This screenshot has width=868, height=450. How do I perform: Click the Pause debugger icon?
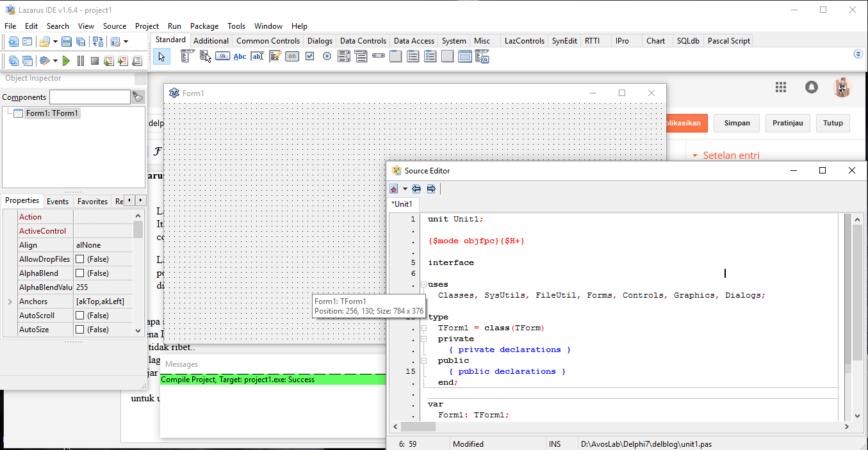click(81, 61)
